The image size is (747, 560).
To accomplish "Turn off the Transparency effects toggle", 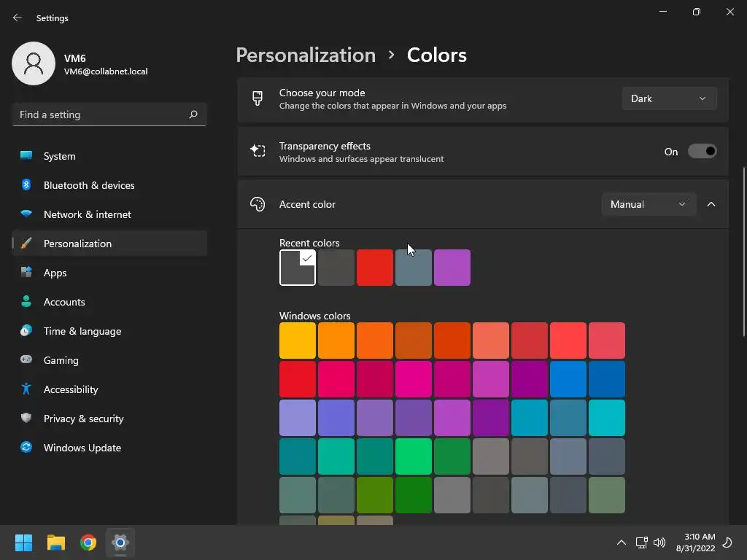I will [x=702, y=152].
